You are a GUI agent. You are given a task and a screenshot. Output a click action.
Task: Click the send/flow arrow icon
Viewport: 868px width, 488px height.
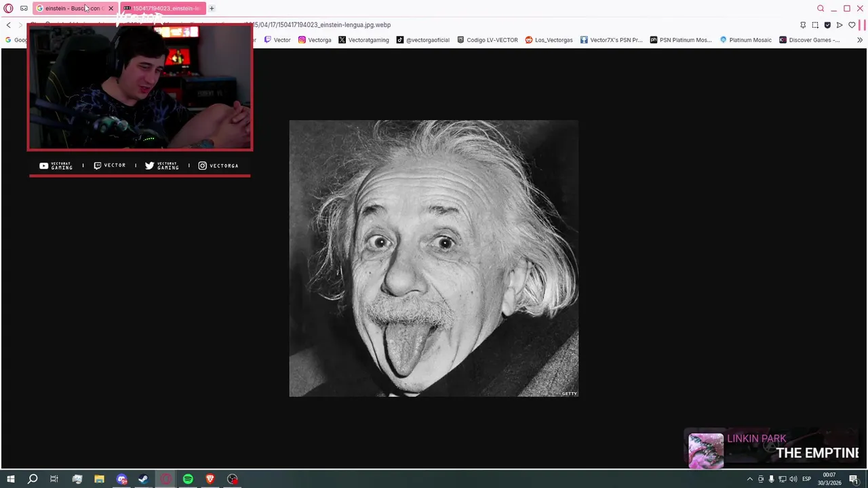point(840,25)
